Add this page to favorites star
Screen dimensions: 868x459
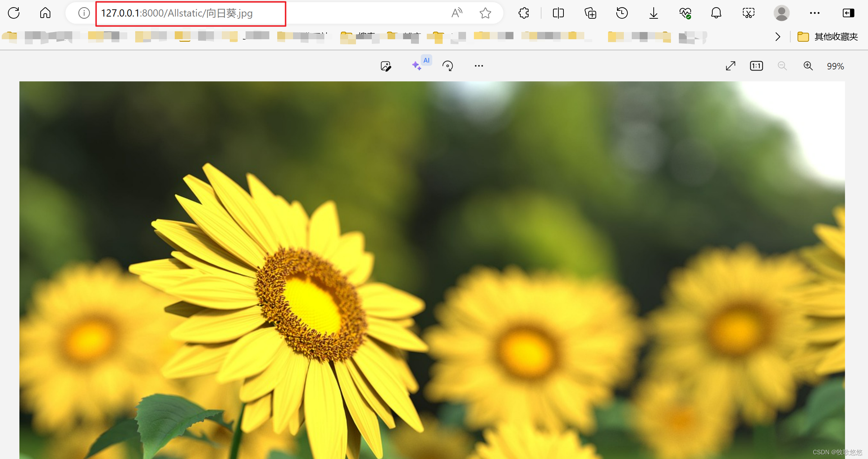coord(485,13)
